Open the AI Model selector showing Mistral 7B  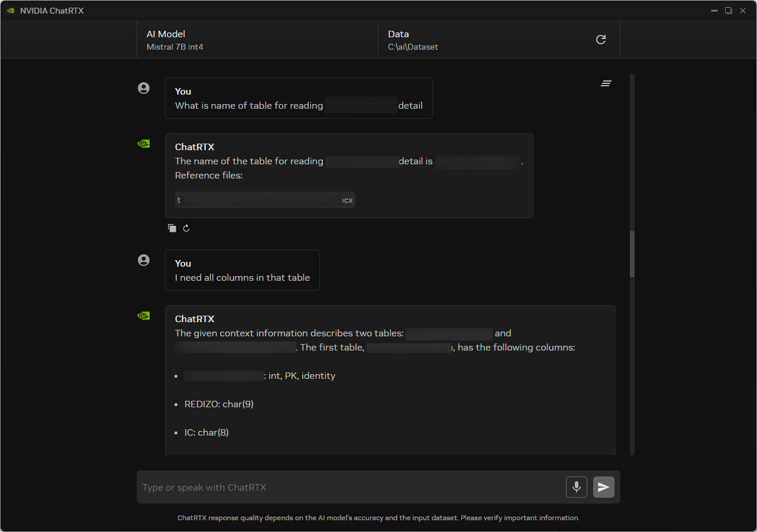tap(257, 40)
